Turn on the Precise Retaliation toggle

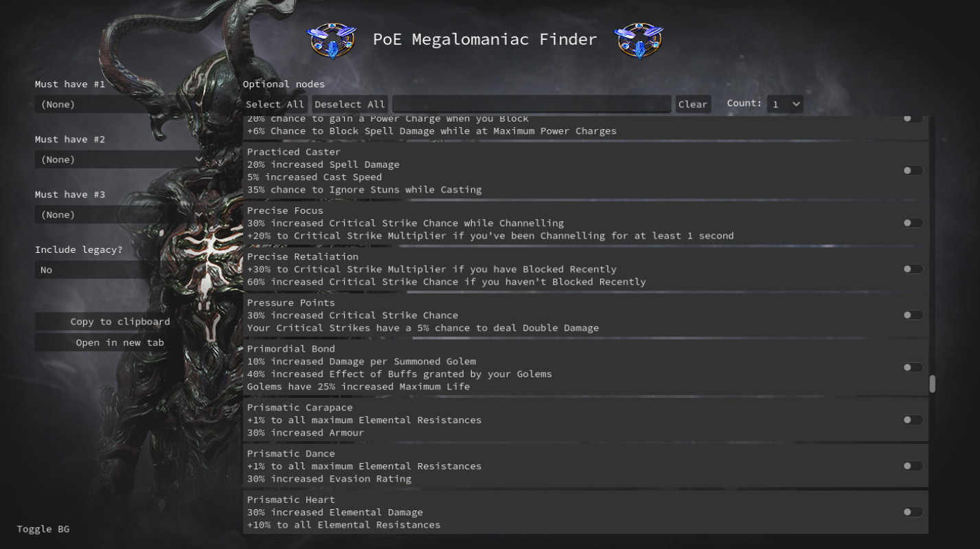(913, 269)
